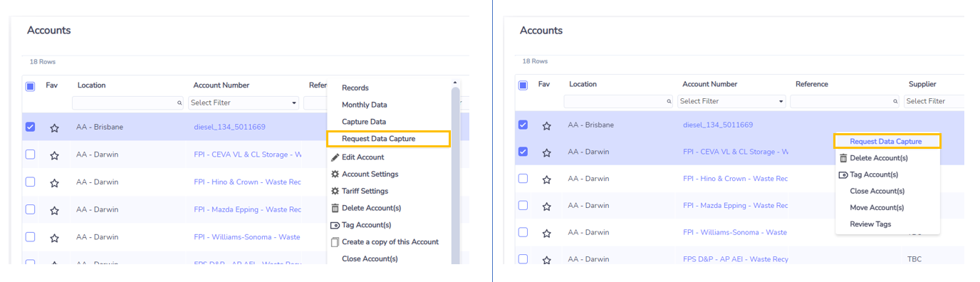Tick the unchecked FPI - CEVA VL row checkbox

tap(30, 155)
